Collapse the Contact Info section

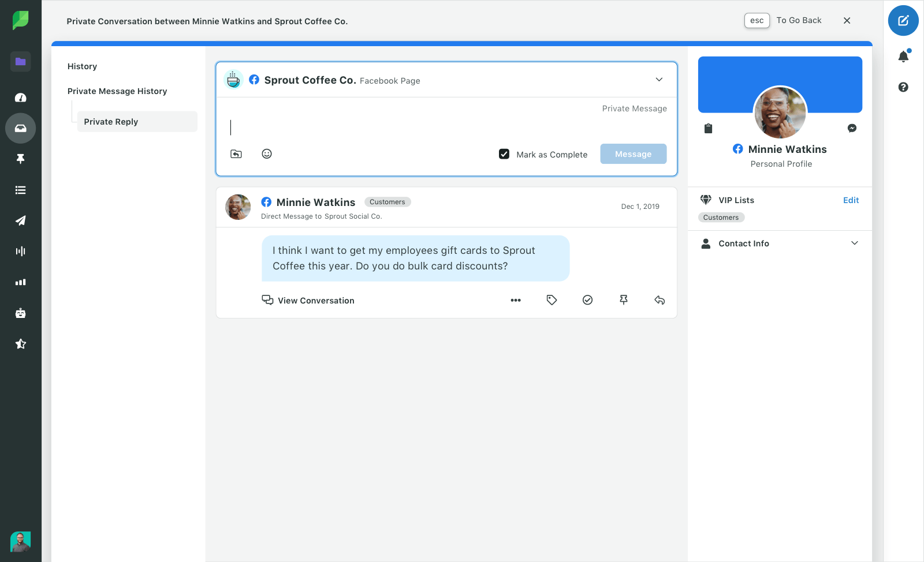[855, 243]
